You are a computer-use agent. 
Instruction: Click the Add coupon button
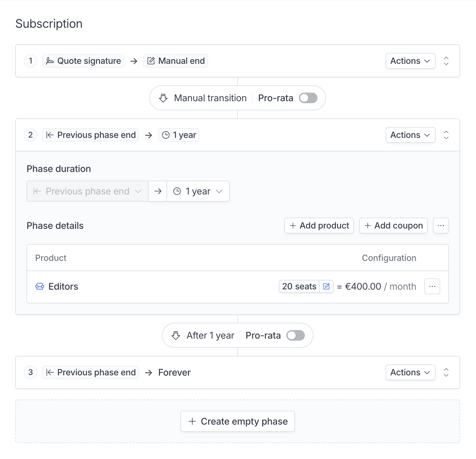[x=393, y=226]
